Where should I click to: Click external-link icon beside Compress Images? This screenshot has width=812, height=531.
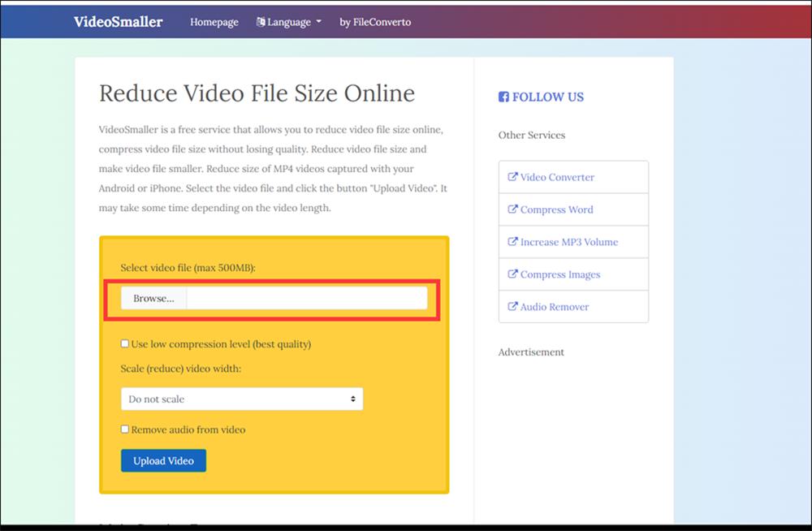(x=512, y=274)
